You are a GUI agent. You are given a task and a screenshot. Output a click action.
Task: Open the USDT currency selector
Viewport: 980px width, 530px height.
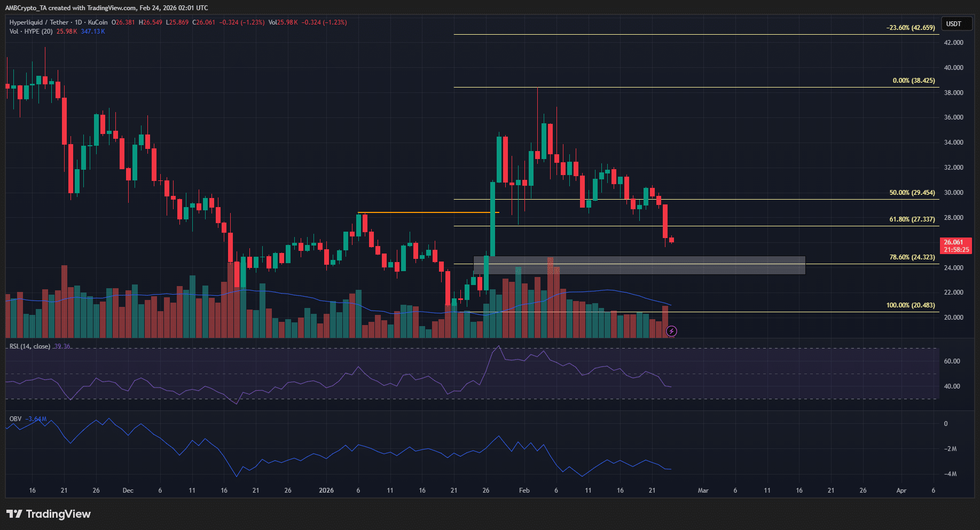pyautogui.click(x=953, y=23)
